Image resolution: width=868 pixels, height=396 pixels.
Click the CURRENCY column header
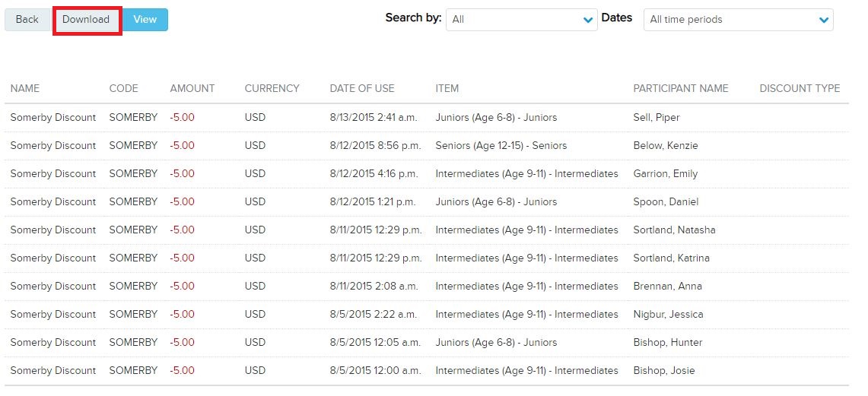[272, 88]
